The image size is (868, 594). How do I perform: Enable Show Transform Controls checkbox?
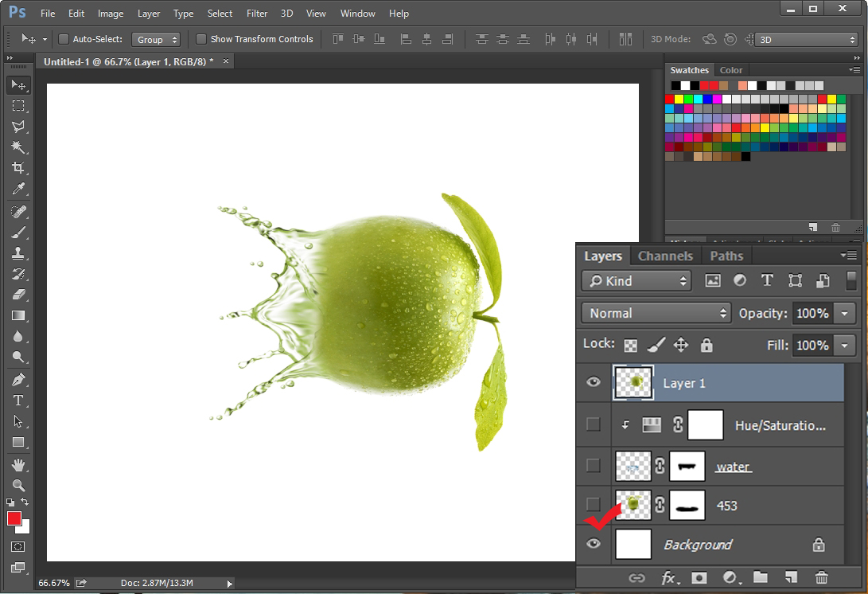[201, 39]
